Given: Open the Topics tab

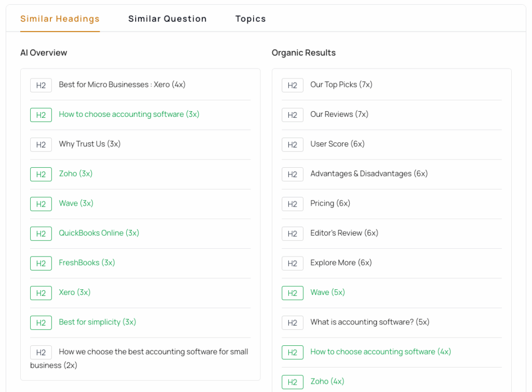Looking at the screenshot, I should pyautogui.click(x=250, y=19).
